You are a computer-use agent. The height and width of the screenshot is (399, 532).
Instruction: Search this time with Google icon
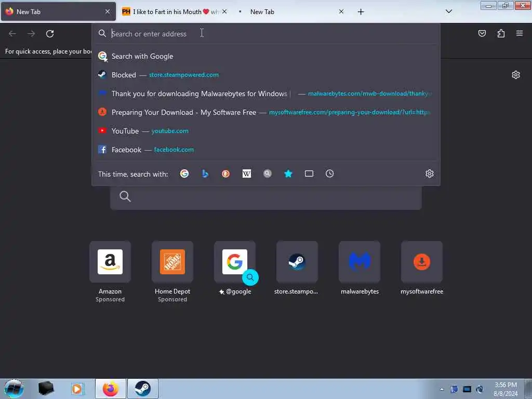coord(184,174)
